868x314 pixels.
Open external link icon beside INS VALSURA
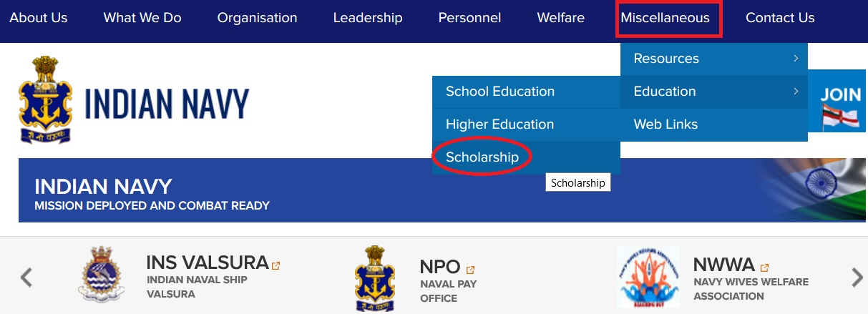(276, 265)
